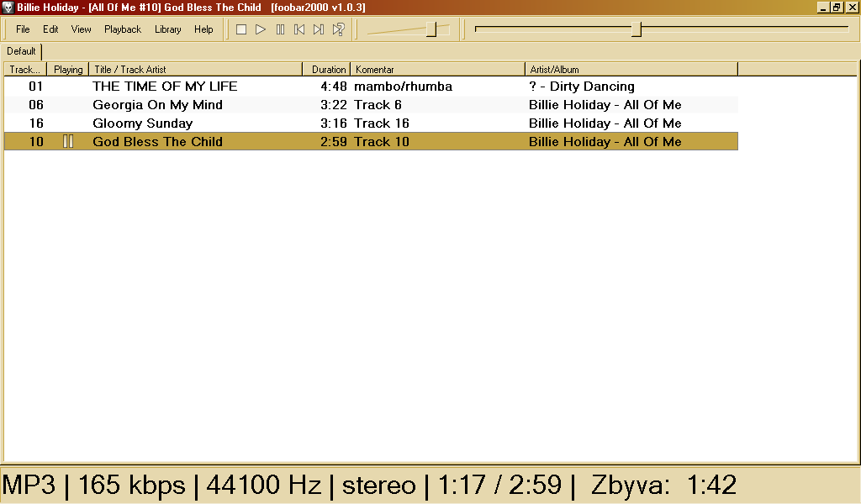
Task: Open the Help menu
Action: [203, 29]
